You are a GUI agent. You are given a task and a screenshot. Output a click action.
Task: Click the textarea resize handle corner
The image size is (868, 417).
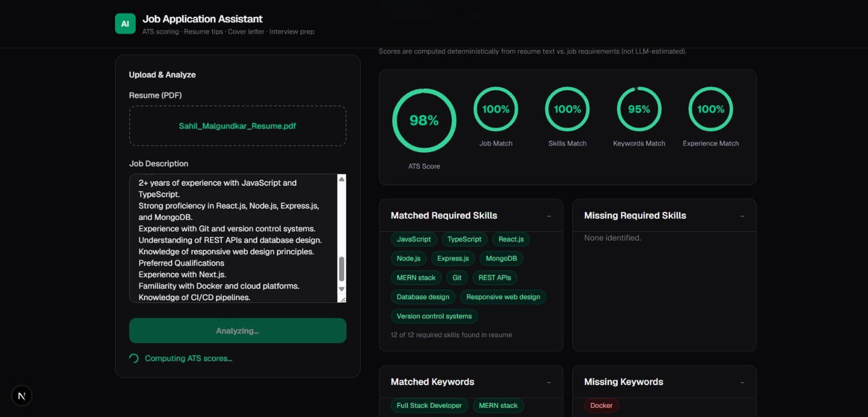pyautogui.click(x=342, y=299)
